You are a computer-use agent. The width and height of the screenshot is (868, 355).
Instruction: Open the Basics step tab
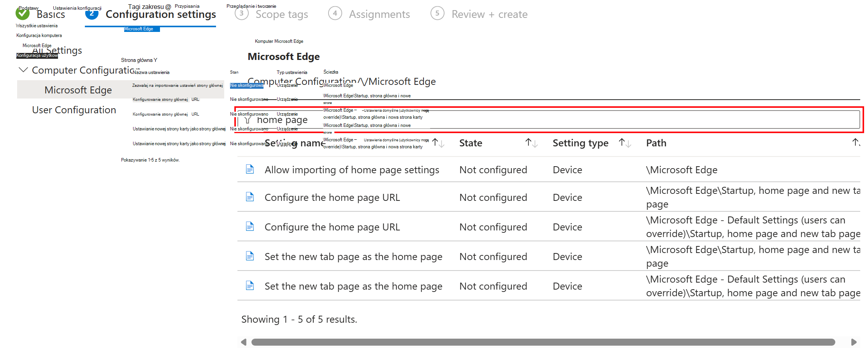click(51, 14)
